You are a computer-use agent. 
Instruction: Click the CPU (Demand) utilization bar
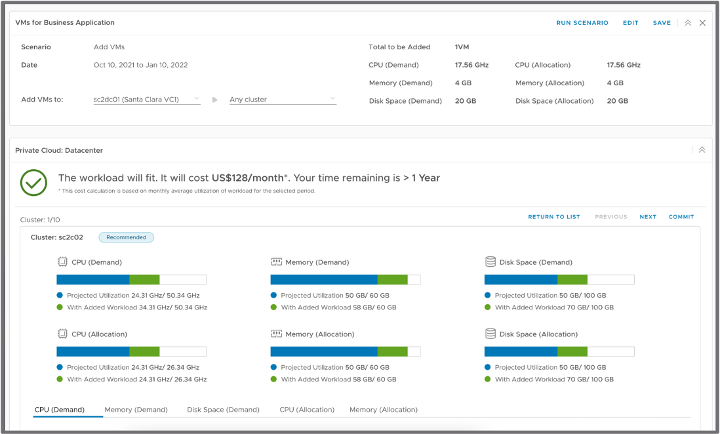131,280
